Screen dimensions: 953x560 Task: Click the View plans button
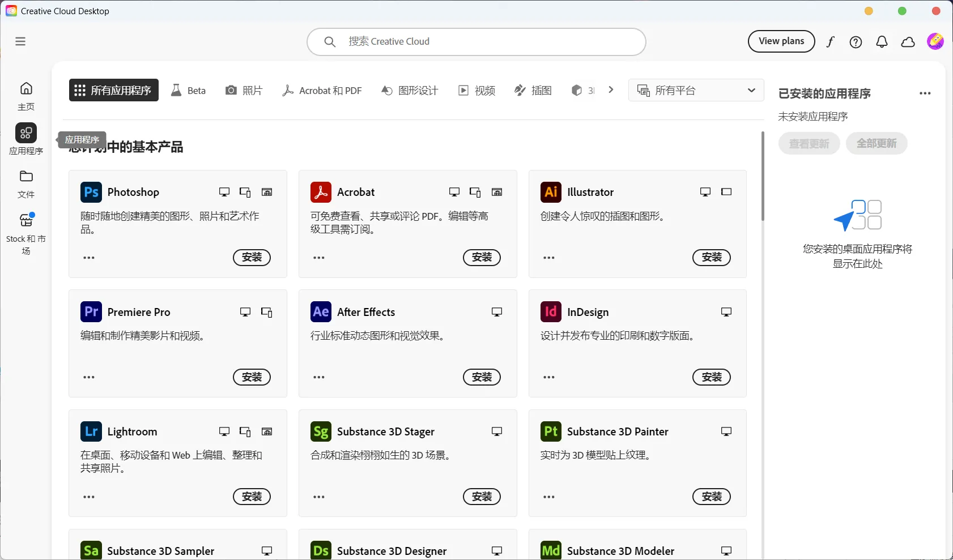click(781, 41)
